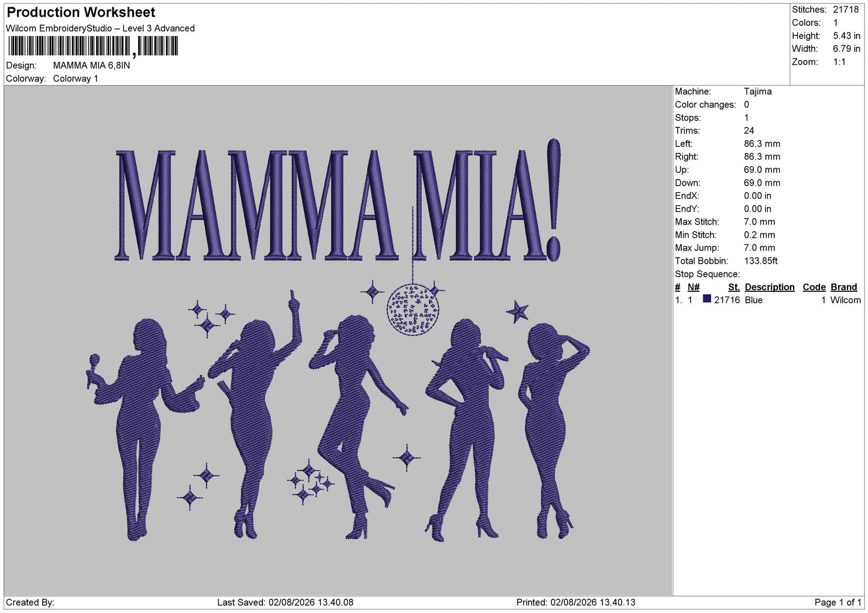Click the 'Code' column header

pyautogui.click(x=814, y=287)
